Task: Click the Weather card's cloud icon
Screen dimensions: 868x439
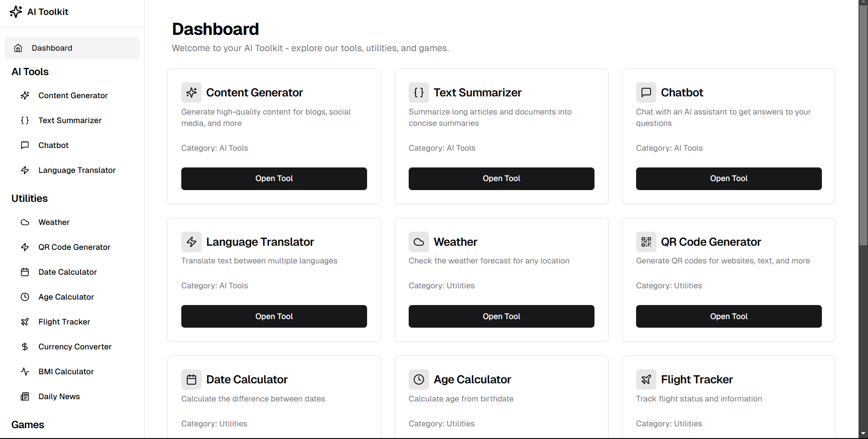Action: 419,242
